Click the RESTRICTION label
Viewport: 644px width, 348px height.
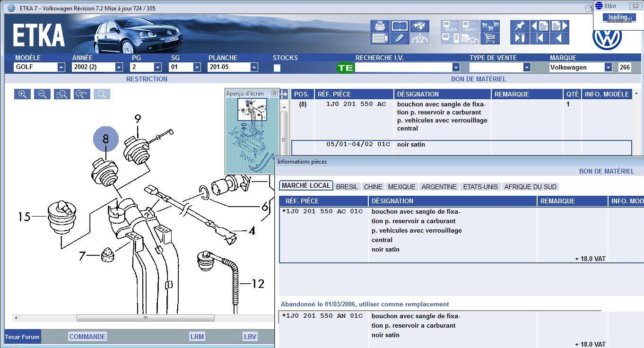coord(147,79)
